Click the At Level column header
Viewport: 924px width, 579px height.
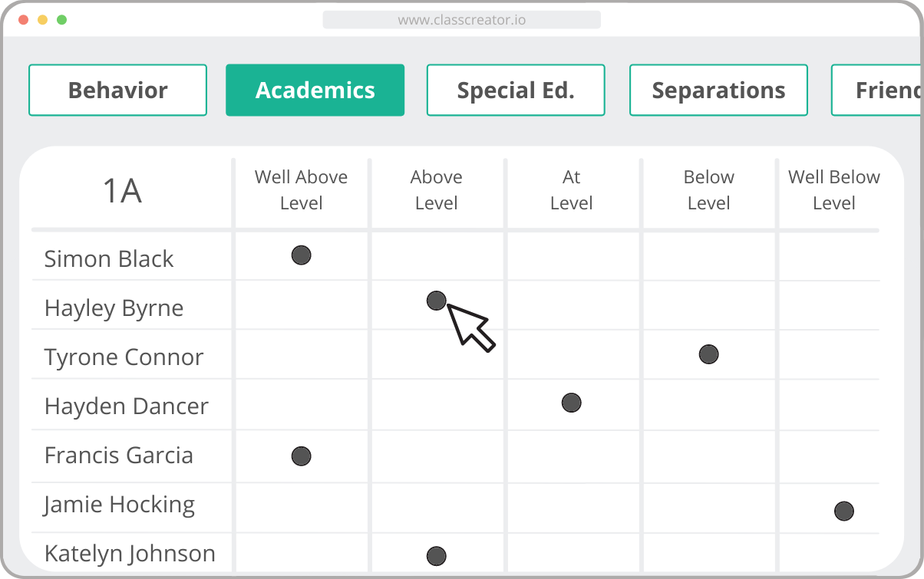pos(571,190)
